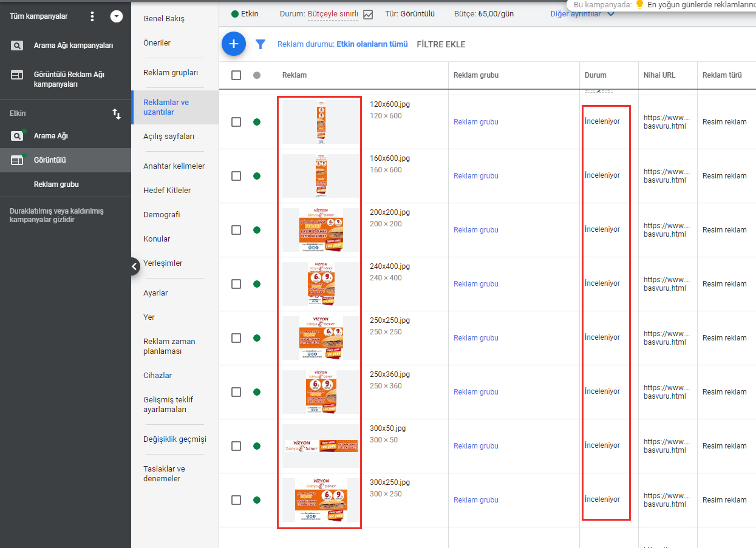
Task: Click FİLTRE EKLE
Action: tap(441, 44)
